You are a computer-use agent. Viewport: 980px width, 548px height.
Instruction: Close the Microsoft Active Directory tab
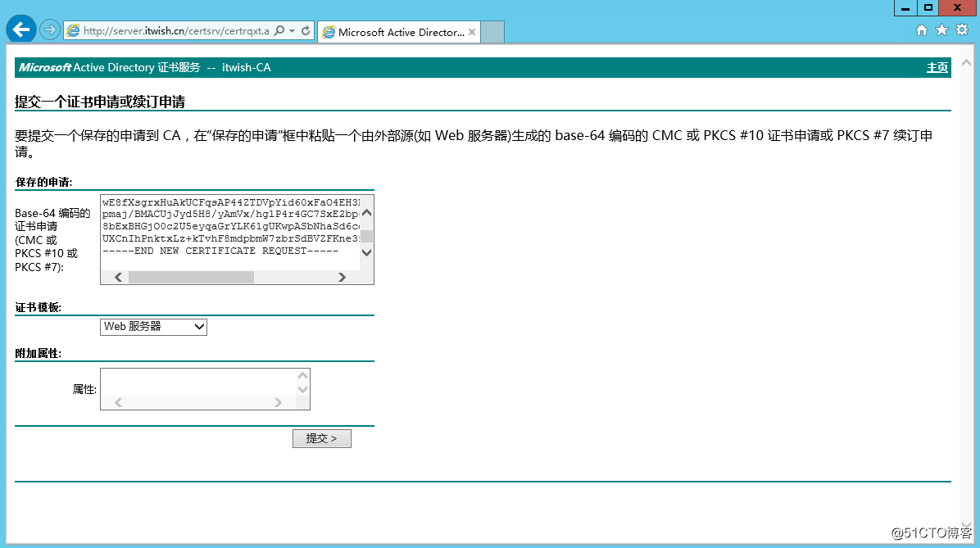tap(472, 32)
